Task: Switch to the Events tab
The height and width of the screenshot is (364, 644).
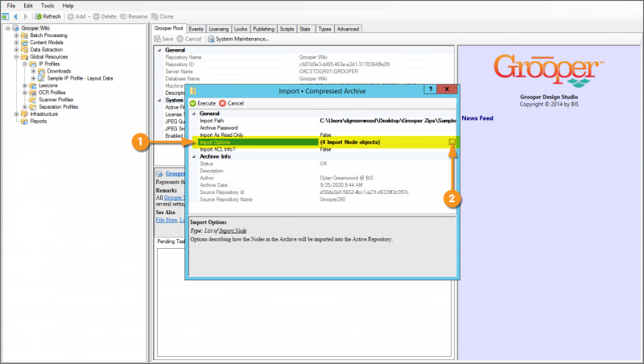Action: [x=196, y=29]
